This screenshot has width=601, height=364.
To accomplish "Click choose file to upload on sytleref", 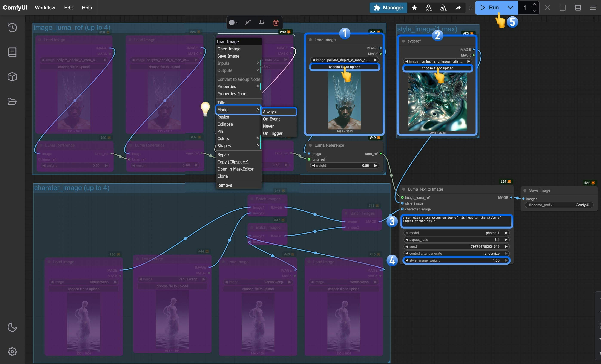I will (x=437, y=68).
